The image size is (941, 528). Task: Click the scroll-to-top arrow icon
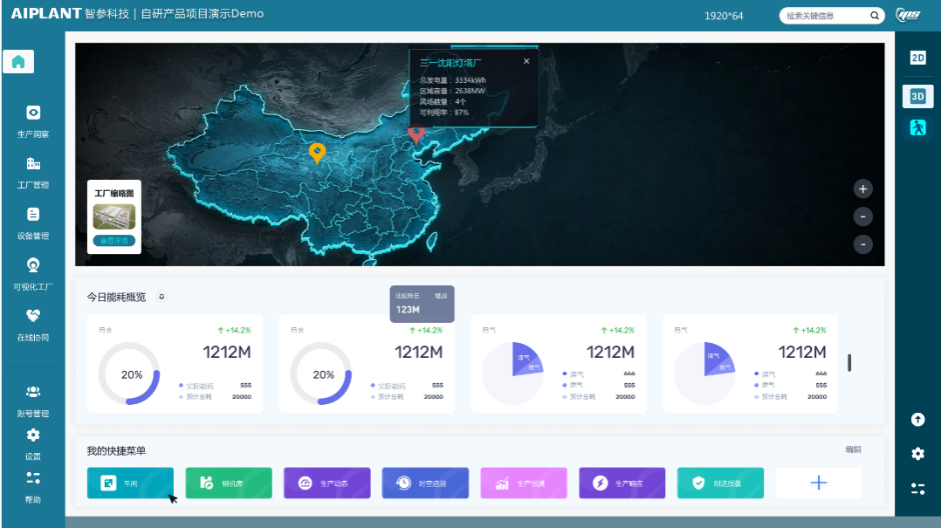tap(918, 419)
